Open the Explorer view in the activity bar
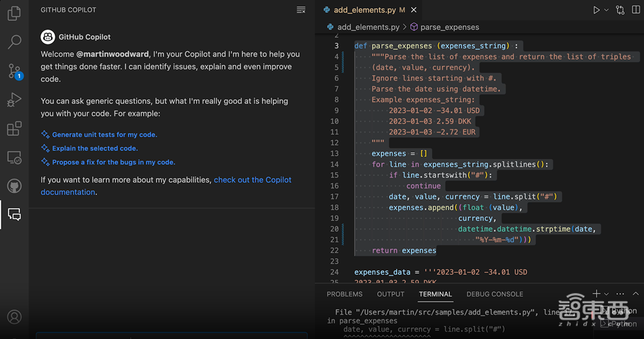Image resolution: width=644 pixels, height=339 pixels. click(14, 12)
